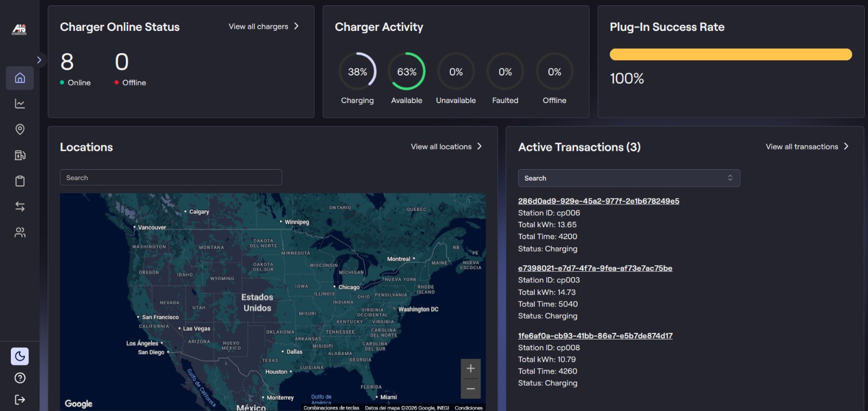868x411 pixels.
Task: Click the logout icon in sidebar
Action: [20, 400]
